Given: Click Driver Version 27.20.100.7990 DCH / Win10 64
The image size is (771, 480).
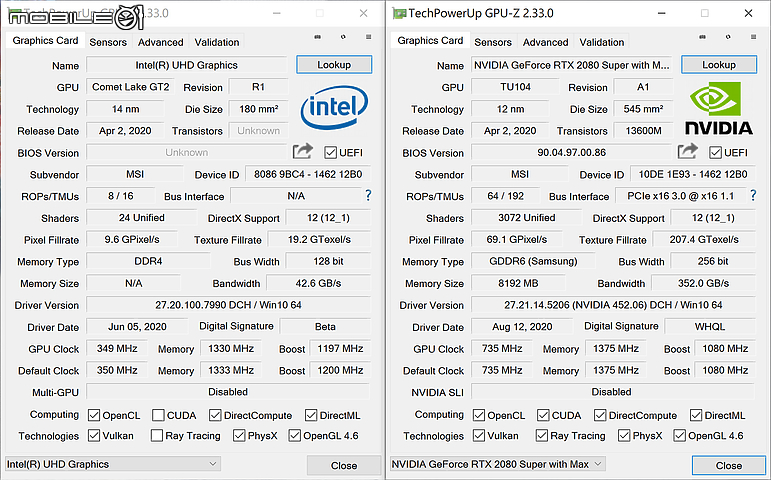Looking at the screenshot, I should (228, 305).
